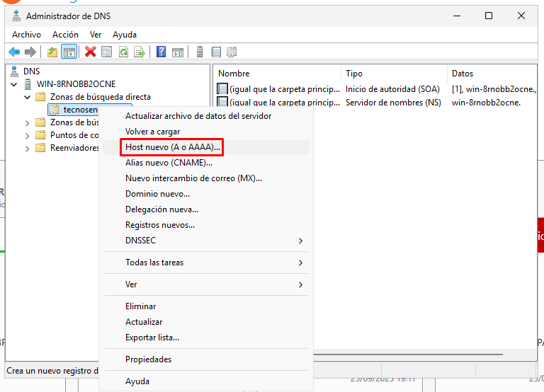Click the red X delete icon
544x392 pixels.
(x=91, y=52)
